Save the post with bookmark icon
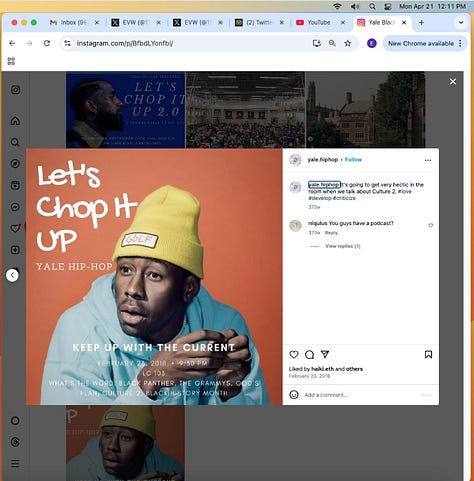 (x=428, y=354)
